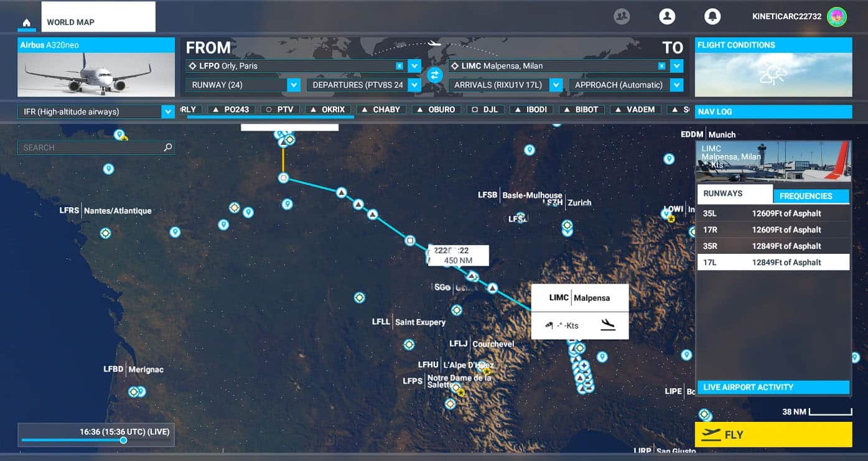Swap departure and arrival airports icon
The width and height of the screenshot is (868, 461).
[x=434, y=75]
